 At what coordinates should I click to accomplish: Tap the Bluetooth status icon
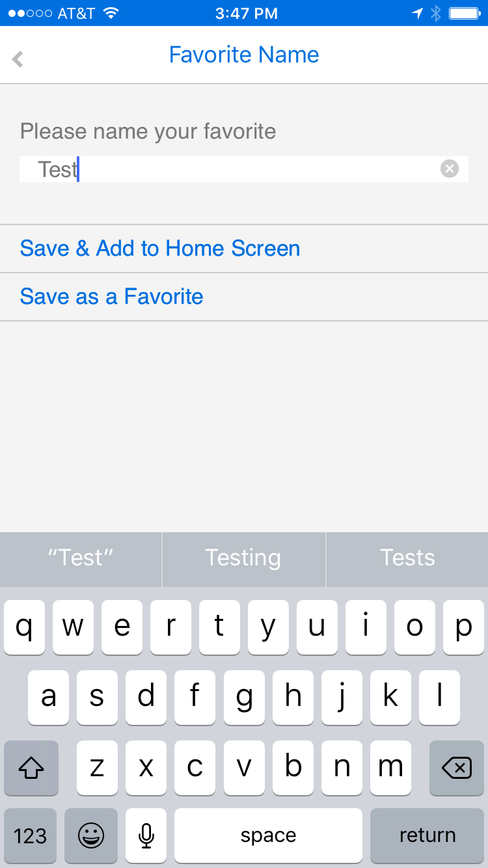click(436, 13)
